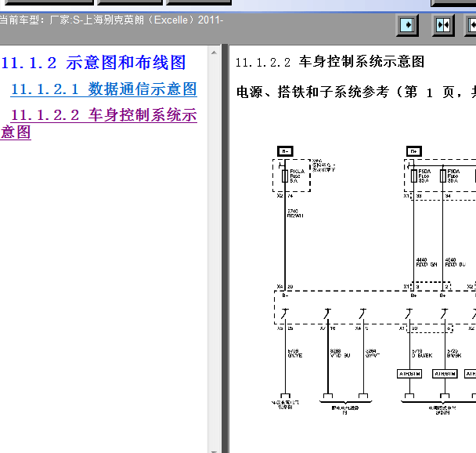Image resolution: width=476 pixels, height=453 pixels.
Task: Click the boxed label on the 5725 wire
Action: pyautogui.click(x=445, y=374)
